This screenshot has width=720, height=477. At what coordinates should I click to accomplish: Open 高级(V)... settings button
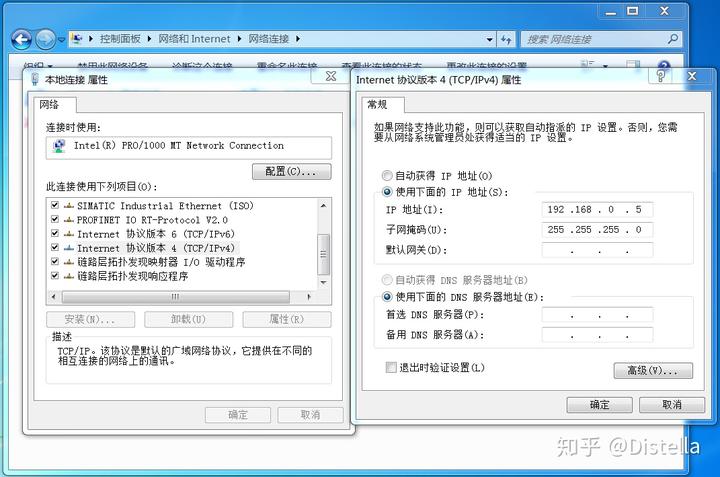tap(653, 370)
